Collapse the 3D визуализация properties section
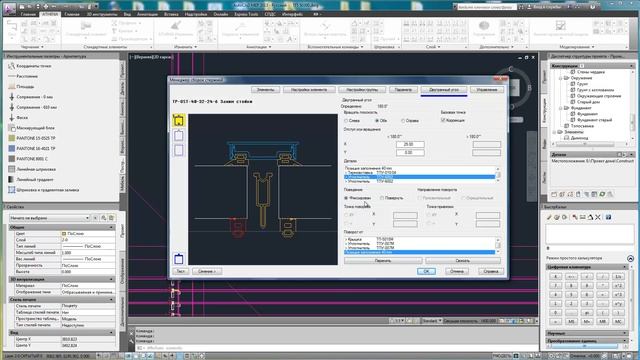 pyautogui.click(x=111, y=279)
